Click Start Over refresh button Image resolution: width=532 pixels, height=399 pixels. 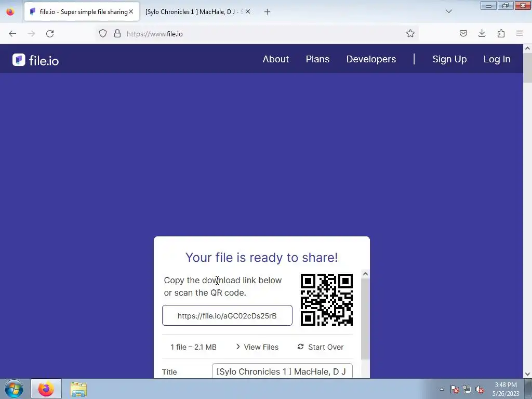[321, 347]
